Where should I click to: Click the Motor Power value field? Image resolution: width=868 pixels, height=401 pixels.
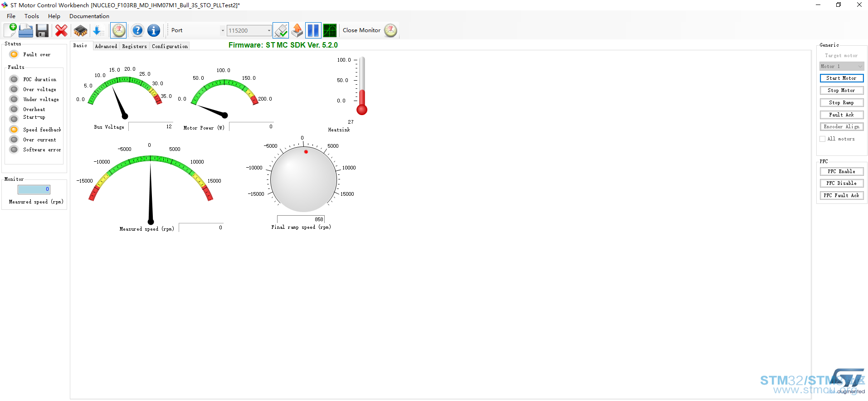(252, 126)
